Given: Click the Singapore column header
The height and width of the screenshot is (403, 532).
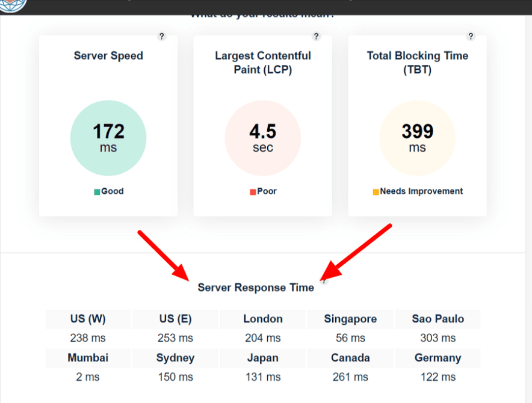Looking at the screenshot, I should [x=350, y=319].
